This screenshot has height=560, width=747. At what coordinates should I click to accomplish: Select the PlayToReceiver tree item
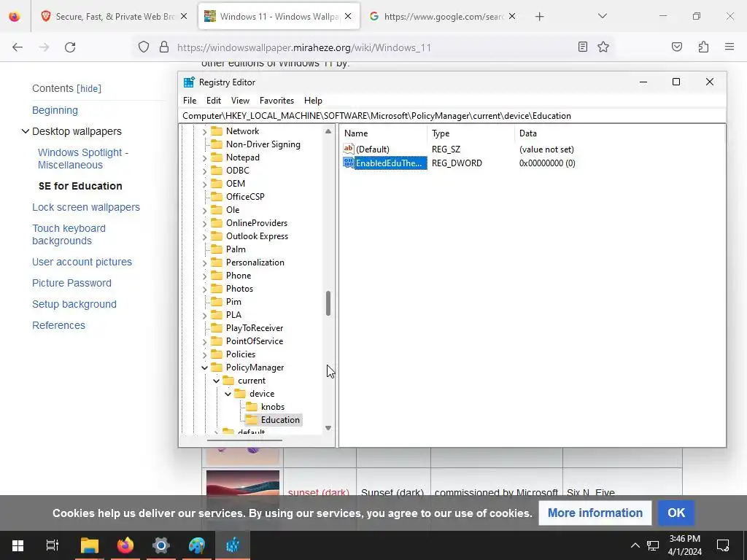click(x=255, y=328)
